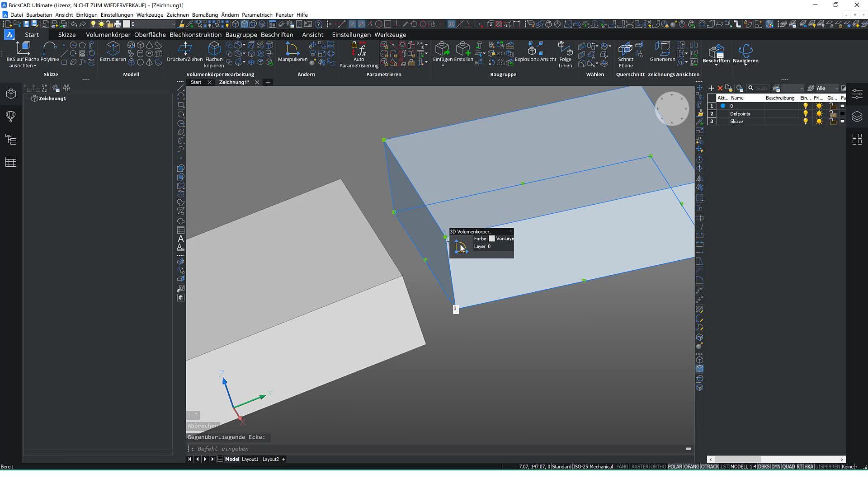Viewport: 868px width, 488px height.
Task: Click the layer panel horizontal scrollbar
Action: pyautogui.click(x=776, y=459)
